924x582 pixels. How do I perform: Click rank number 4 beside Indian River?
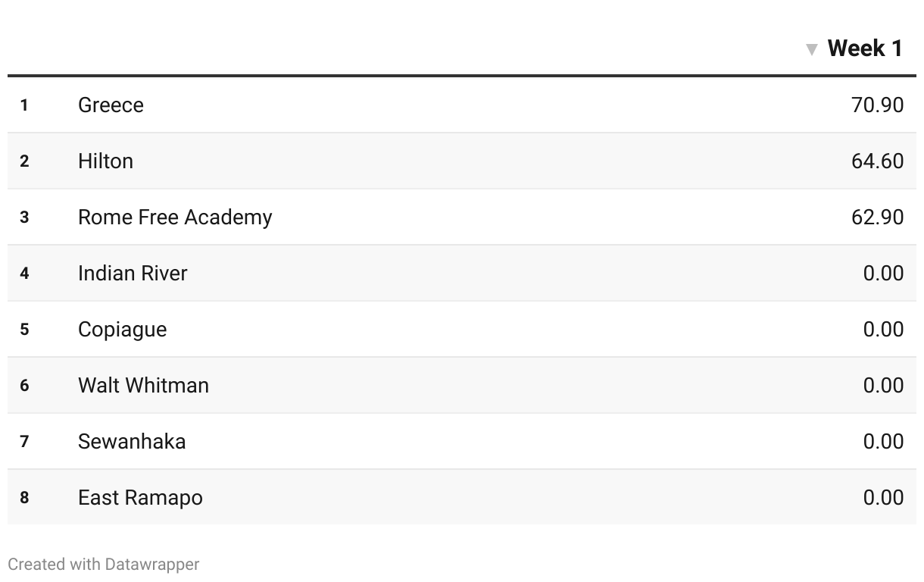(24, 273)
